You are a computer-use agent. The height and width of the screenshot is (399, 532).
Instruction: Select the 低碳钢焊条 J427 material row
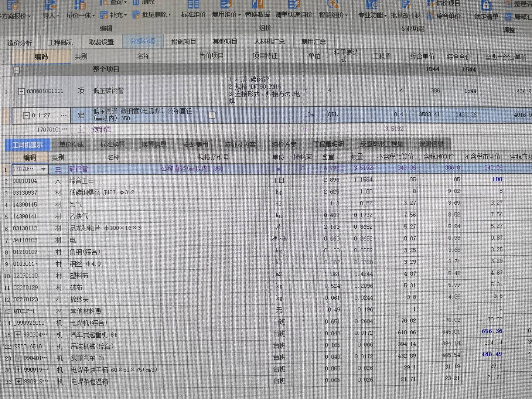266,192
